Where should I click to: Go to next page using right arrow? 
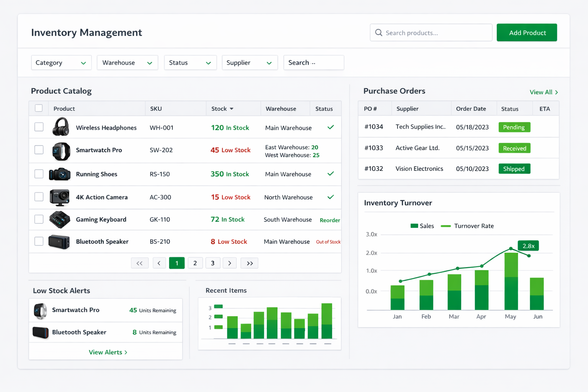click(x=230, y=263)
